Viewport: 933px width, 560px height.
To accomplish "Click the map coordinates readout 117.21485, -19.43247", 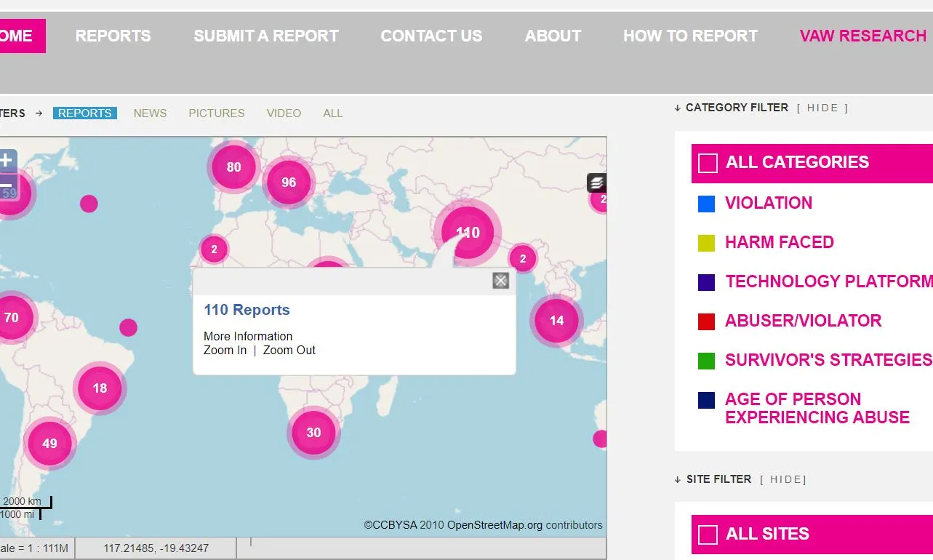I will click(x=156, y=548).
